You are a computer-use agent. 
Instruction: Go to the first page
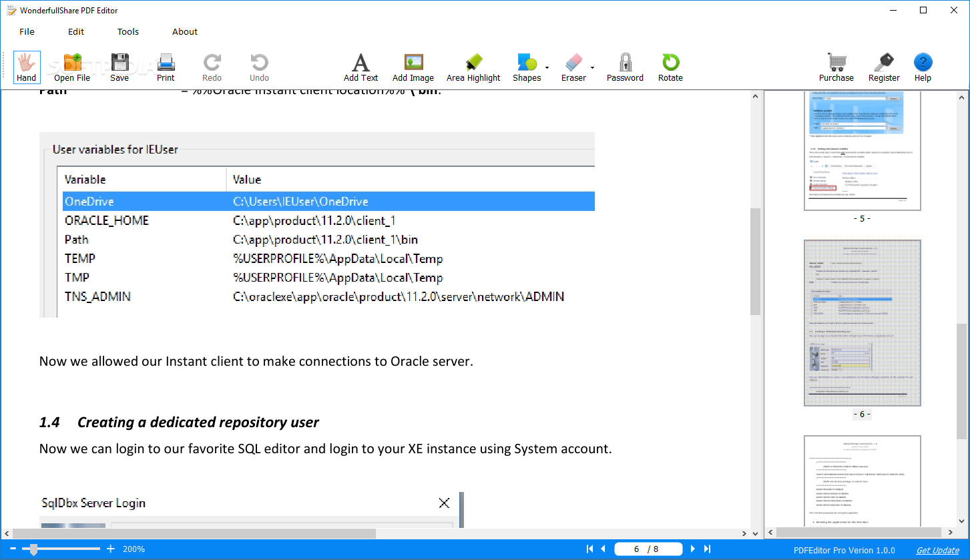point(589,549)
